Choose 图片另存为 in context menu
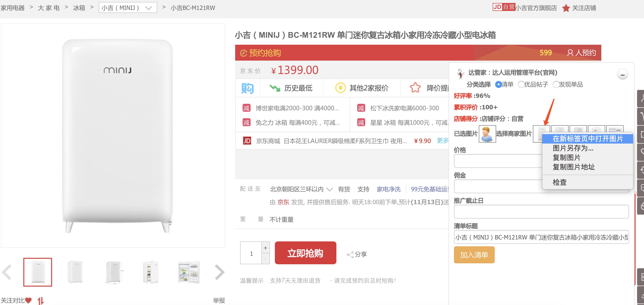The width and height of the screenshot is (644, 305). tap(573, 148)
